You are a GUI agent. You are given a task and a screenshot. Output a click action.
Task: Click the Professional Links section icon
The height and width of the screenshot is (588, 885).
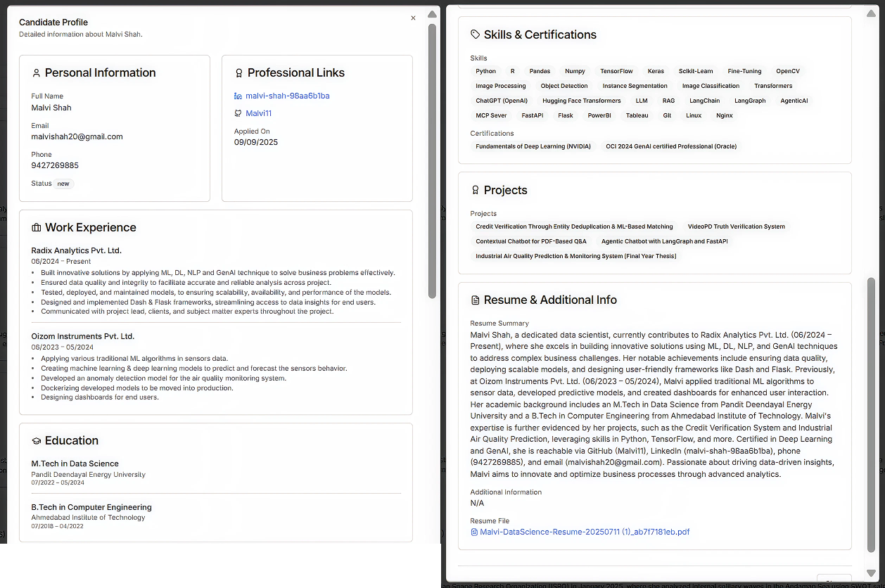pyautogui.click(x=238, y=72)
